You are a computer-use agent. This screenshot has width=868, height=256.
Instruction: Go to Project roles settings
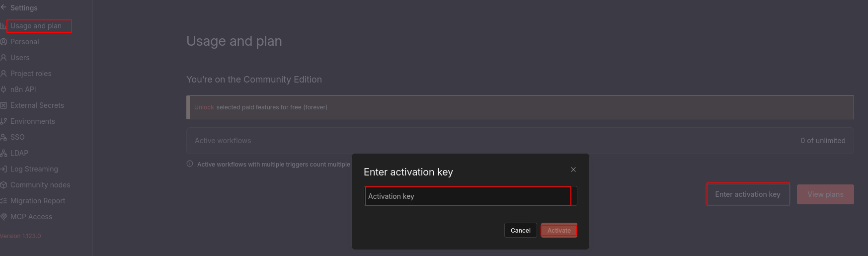click(31, 74)
